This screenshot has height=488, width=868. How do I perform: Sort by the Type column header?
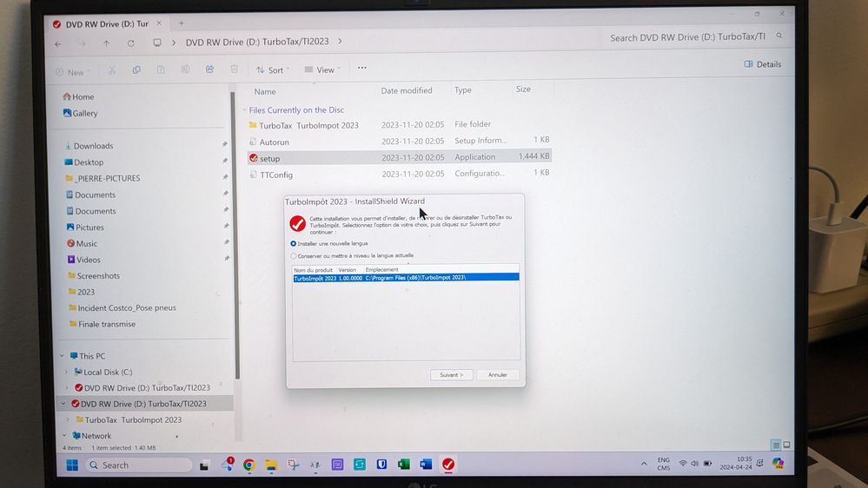[463, 89]
